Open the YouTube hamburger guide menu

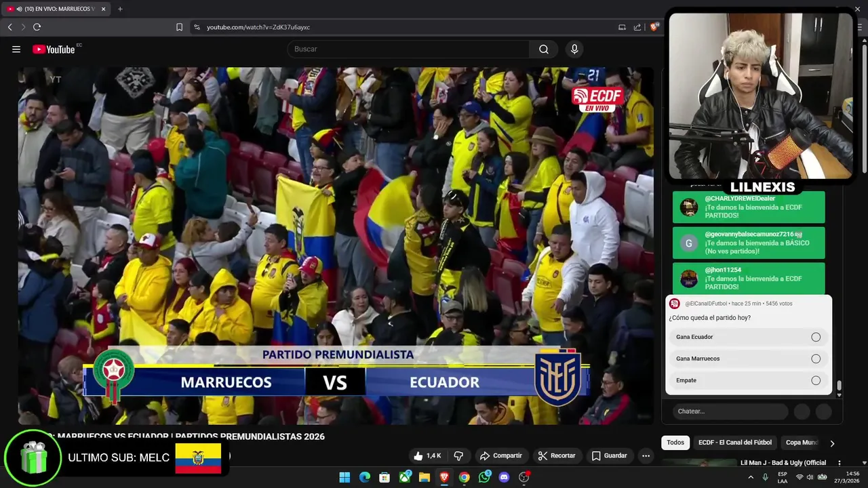(x=16, y=49)
